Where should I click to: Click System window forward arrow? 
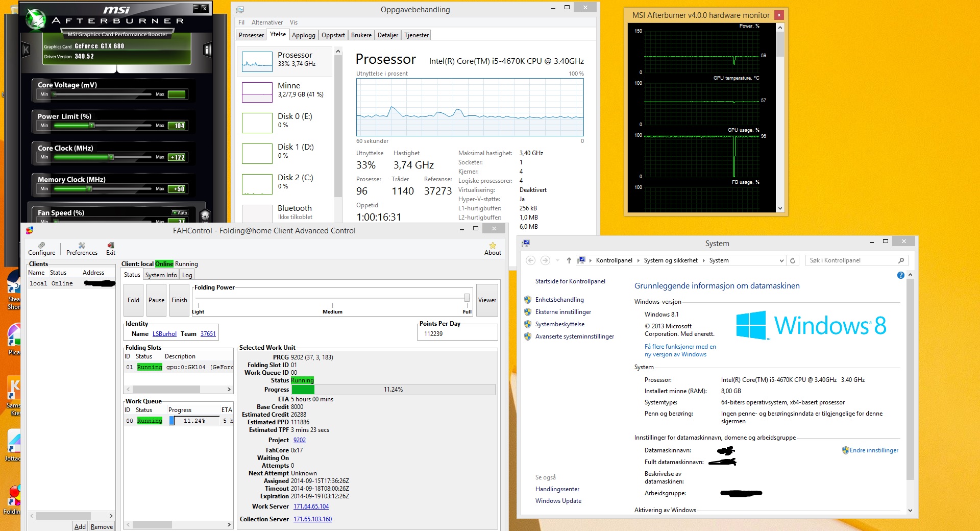(545, 260)
